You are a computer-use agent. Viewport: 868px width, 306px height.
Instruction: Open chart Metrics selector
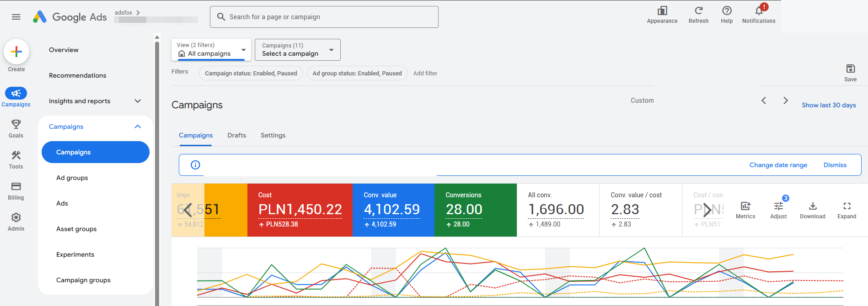point(745,210)
